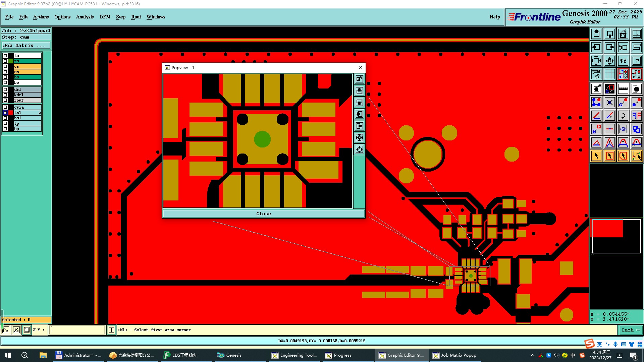
Task: Select the plain arrow select tool
Action: point(596,156)
